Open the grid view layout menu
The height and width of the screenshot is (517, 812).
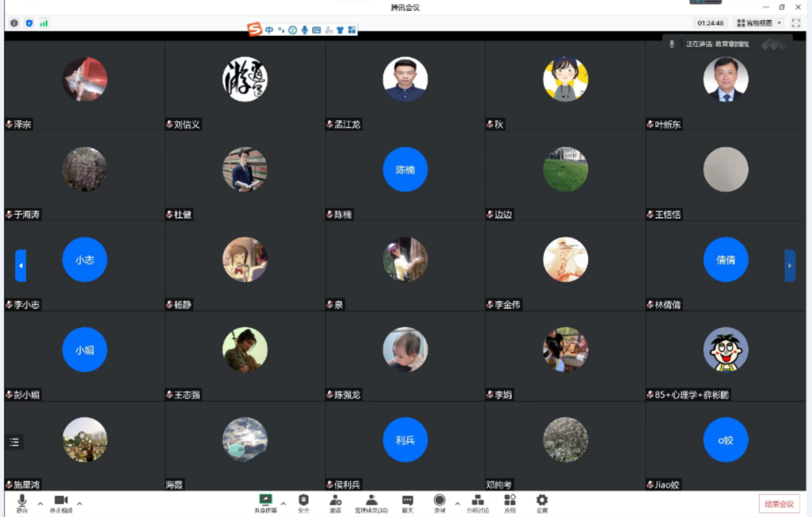coord(759,23)
